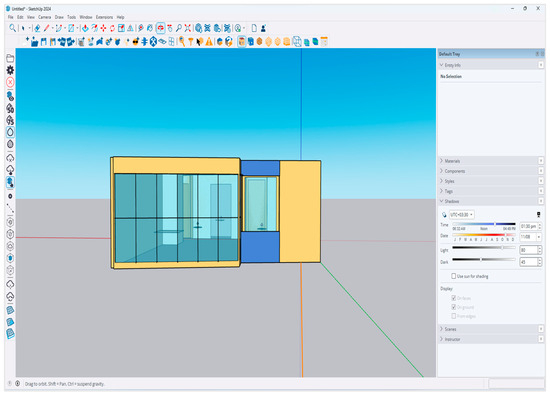Toggle shadows with icon beside UTC dropdown
This screenshot has height=395, width=550.
coord(444,215)
